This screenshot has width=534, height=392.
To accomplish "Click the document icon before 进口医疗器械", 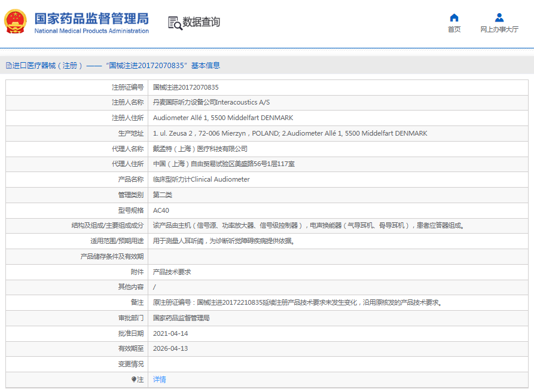I will tap(9, 65).
